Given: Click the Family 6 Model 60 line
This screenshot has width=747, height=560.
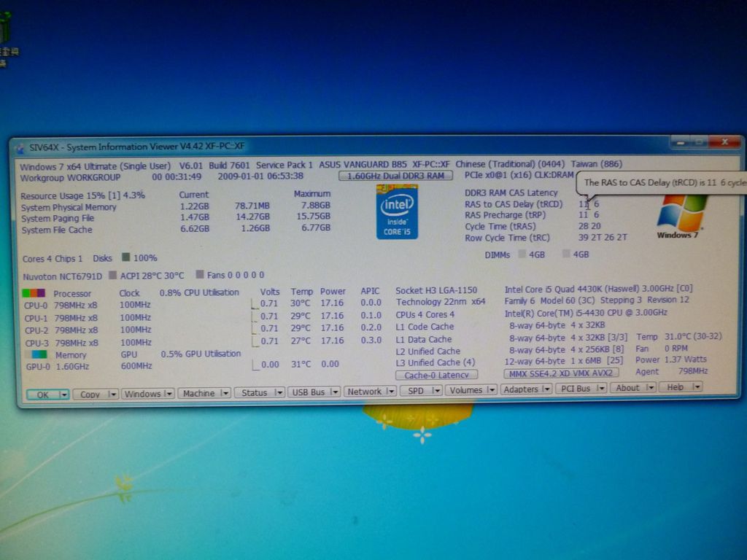Looking at the screenshot, I should coord(597,300).
